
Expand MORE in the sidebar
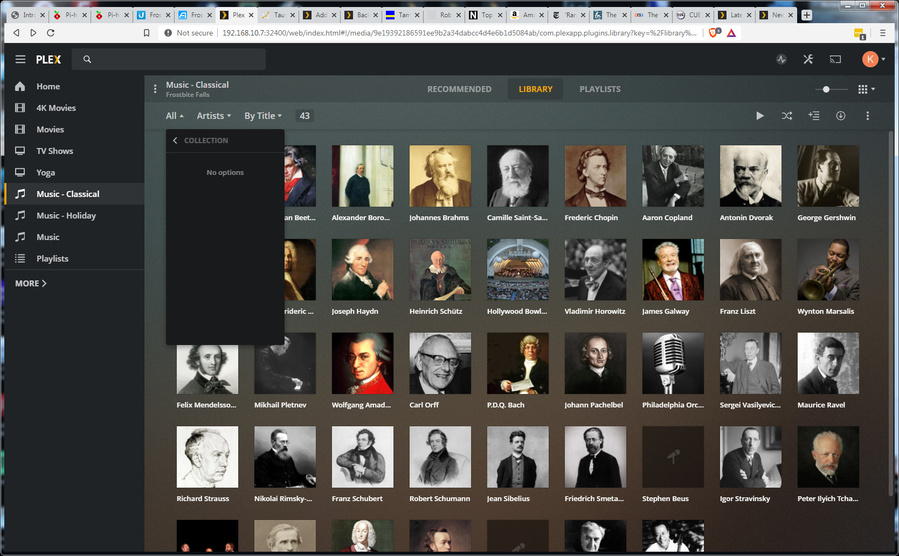[x=30, y=283]
